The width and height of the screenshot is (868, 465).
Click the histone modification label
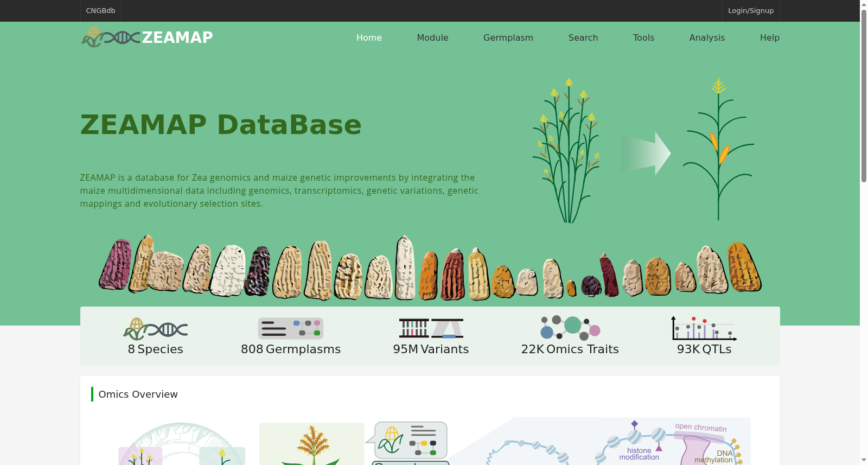(639, 454)
